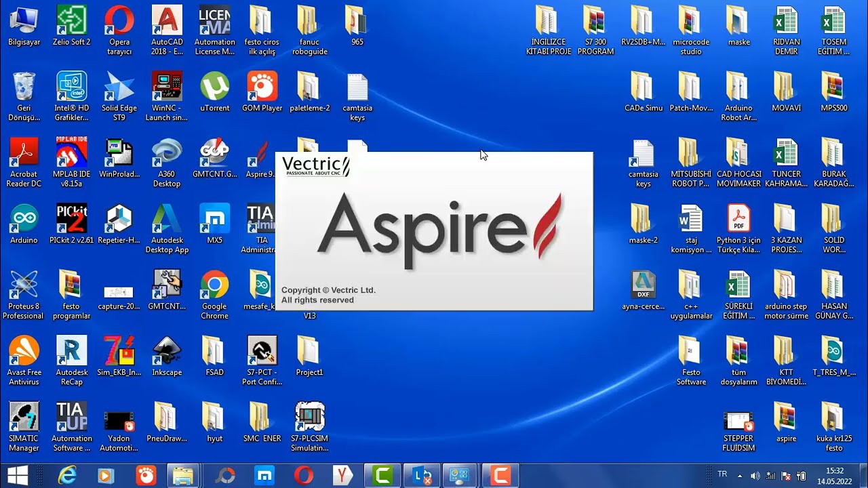Open the TR input language selector
Screen dimensions: 868x488
(x=722, y=474)
